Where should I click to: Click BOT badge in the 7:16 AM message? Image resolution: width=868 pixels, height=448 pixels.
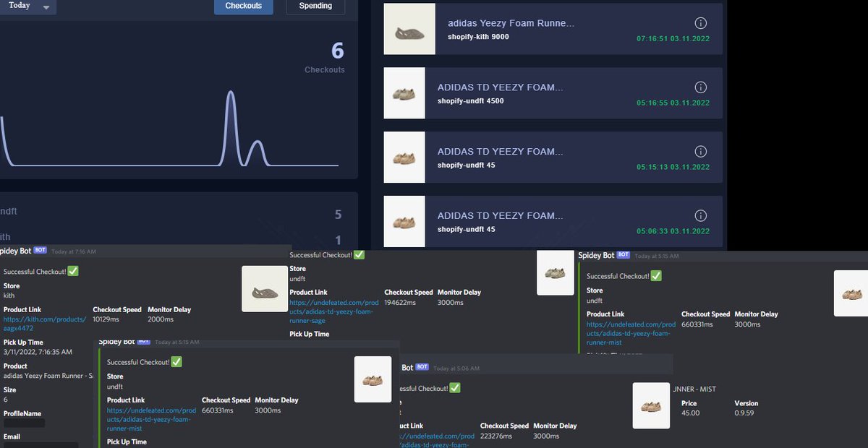41,250
